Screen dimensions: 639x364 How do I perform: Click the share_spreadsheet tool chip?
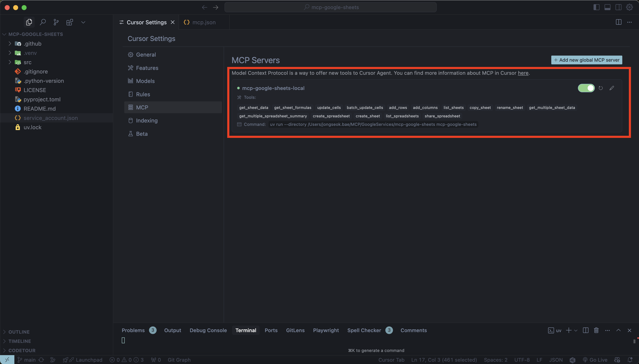coord(442,116)
